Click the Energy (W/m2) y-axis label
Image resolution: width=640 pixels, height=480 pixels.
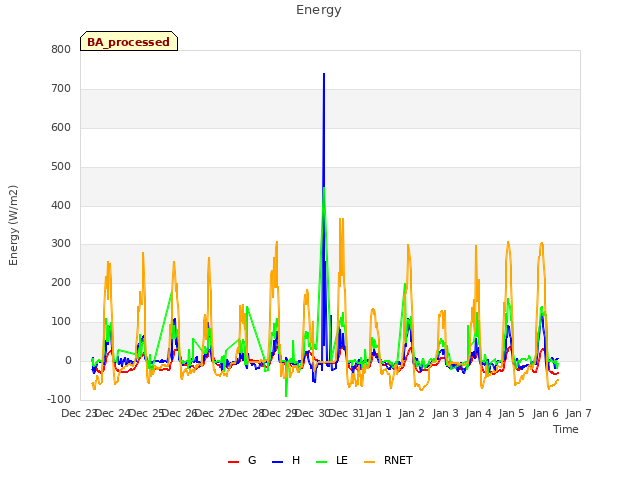13,225
